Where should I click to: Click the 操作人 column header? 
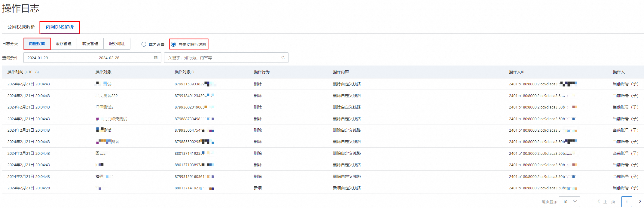tap(619, 72)
